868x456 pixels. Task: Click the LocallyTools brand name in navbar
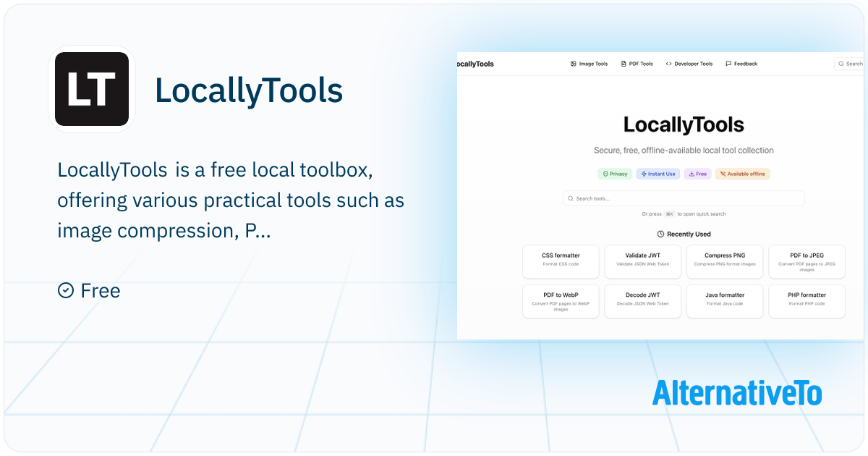476,64
